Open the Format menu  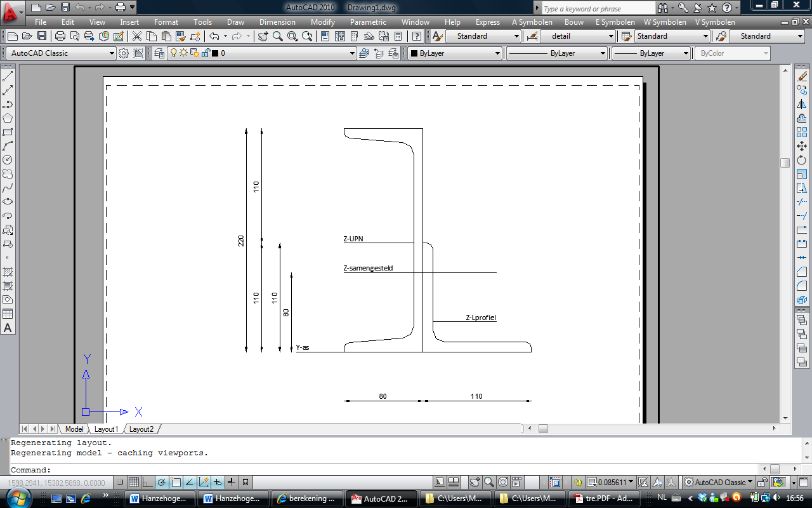tap(166, 22)
